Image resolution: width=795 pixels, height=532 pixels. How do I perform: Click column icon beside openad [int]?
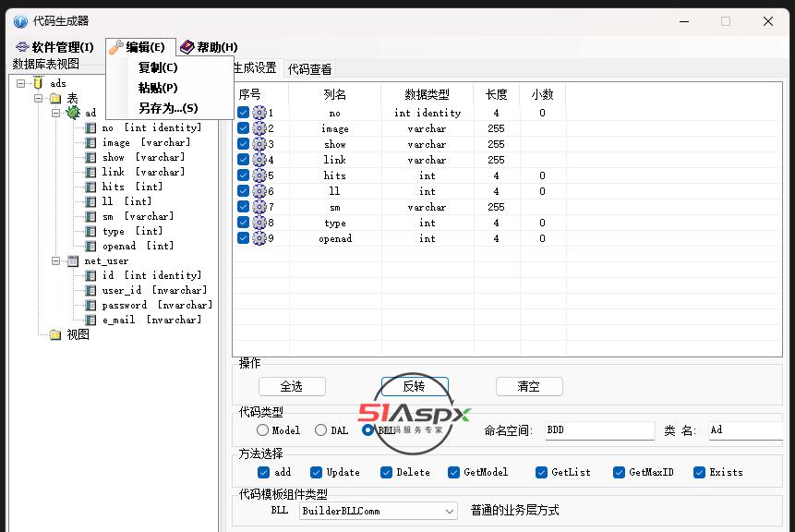tap(90, 246)
